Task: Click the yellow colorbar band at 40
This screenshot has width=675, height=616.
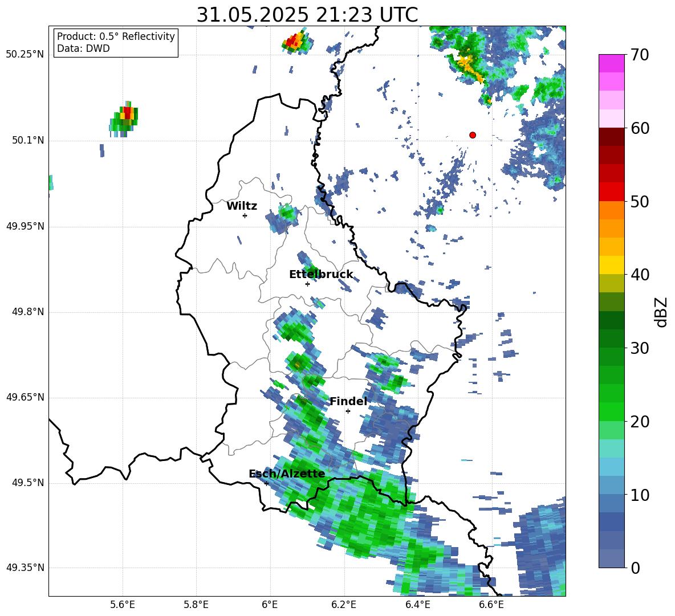Action: tap(611, 265)
